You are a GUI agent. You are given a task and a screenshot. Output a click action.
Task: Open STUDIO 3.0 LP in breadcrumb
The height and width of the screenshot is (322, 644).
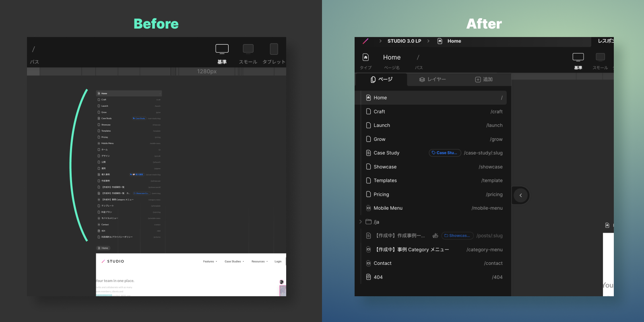pyautogui.click(x=404, y=41)
